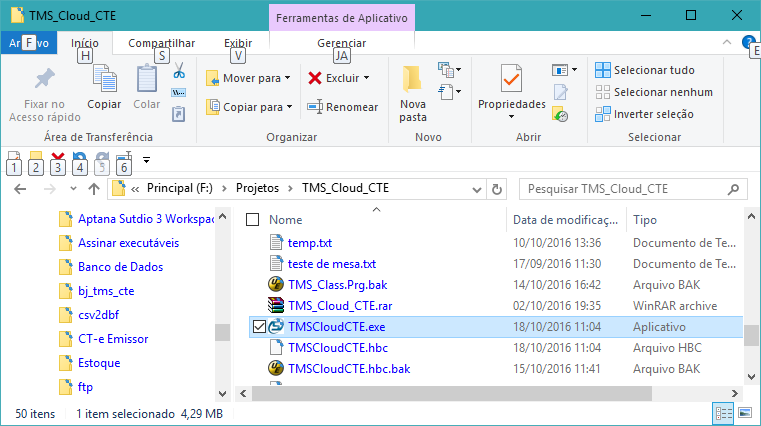Click the undo icon in quick access toolbar
761x426 pixels.
(x=80, y=157)
